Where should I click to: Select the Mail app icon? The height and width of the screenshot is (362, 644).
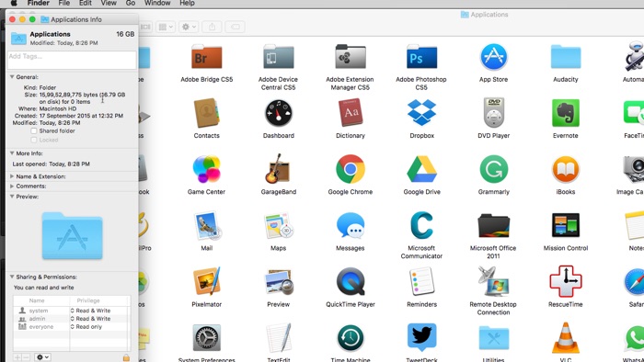pyautogui.click(x=207, y=225)
